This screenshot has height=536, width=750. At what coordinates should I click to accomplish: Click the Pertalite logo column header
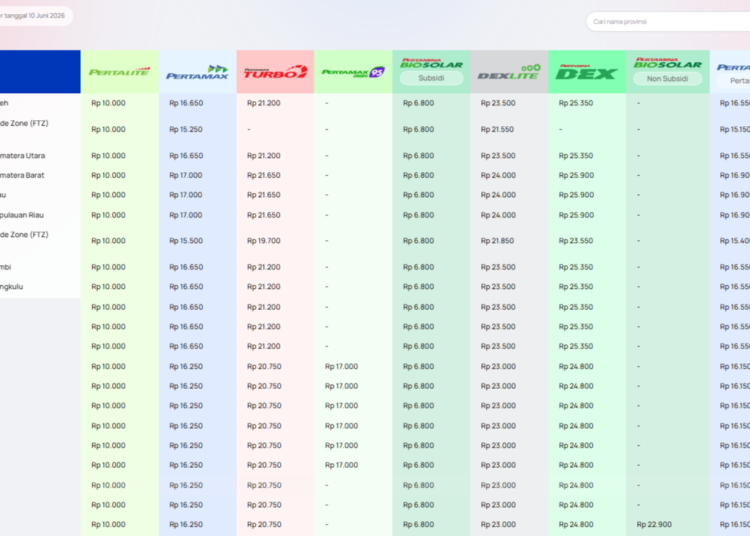pyautogui.click(x=120, y=72)
